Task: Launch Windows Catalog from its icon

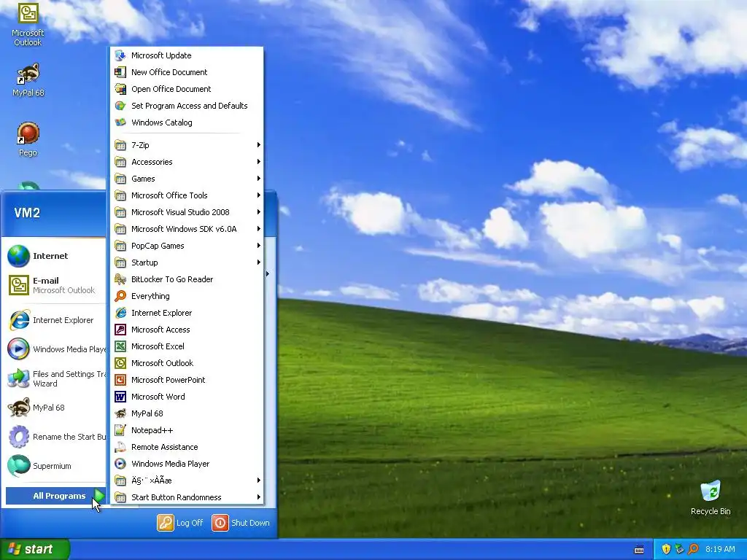Action: pos(120,122)
